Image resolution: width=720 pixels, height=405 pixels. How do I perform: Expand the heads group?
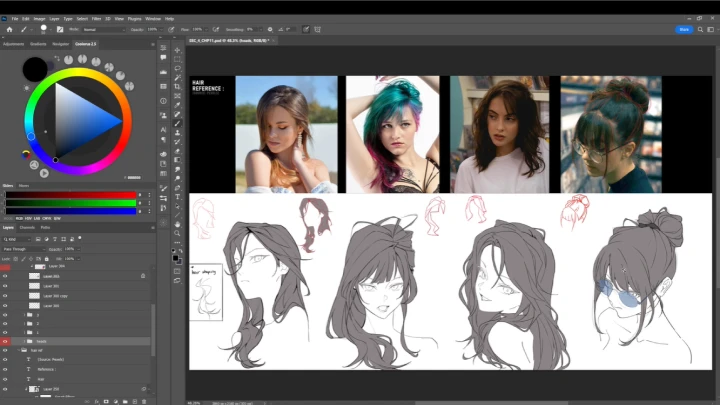24,342
